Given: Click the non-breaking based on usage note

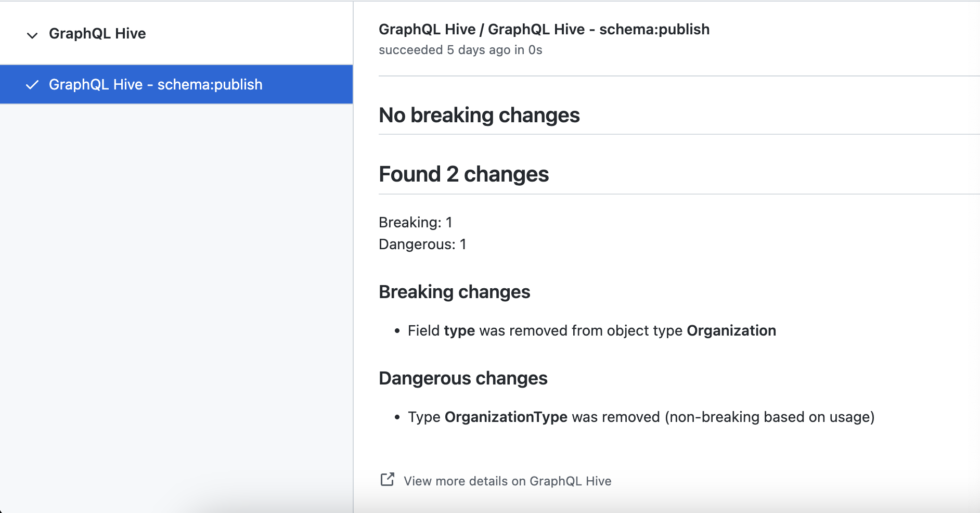Looking at the screenshot, I should coord(769,417).
